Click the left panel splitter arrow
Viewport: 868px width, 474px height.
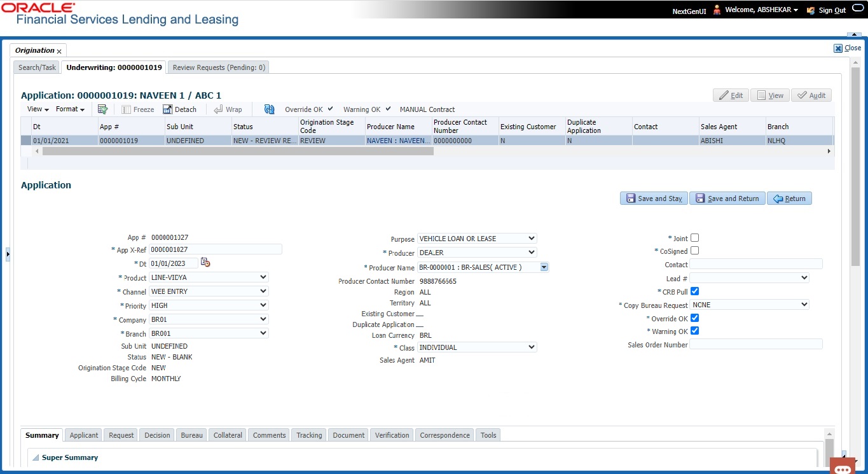coord(8,254)
